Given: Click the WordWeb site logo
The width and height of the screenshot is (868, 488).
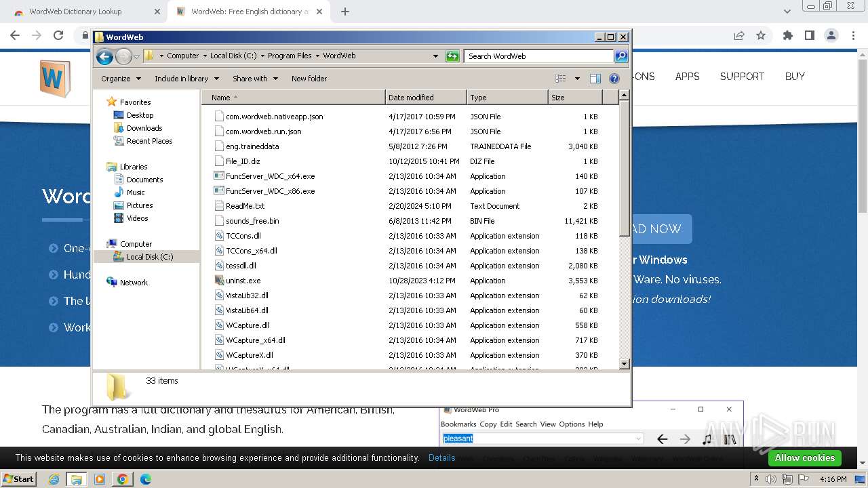Looking at the screenshot, I should (x=55, y=79).
